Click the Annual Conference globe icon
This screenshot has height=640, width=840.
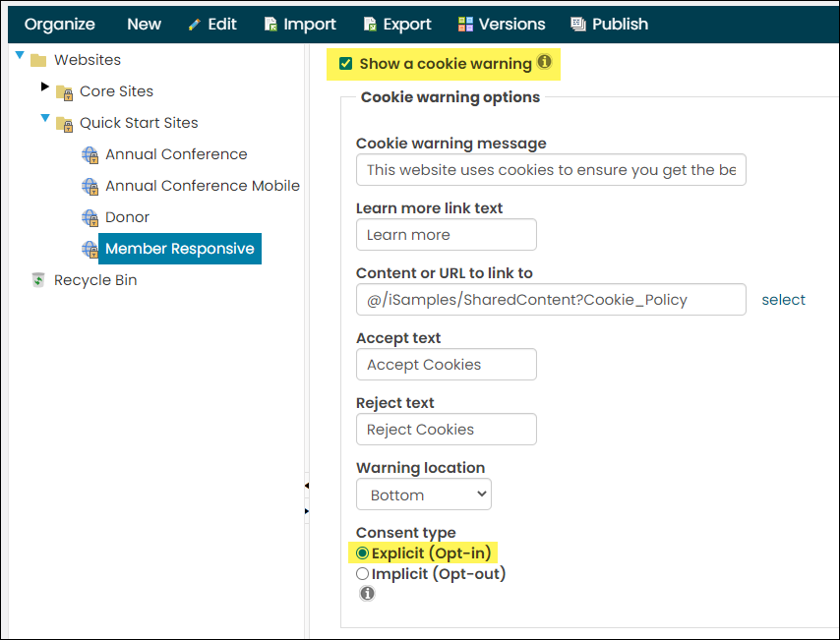coord(90,155)
